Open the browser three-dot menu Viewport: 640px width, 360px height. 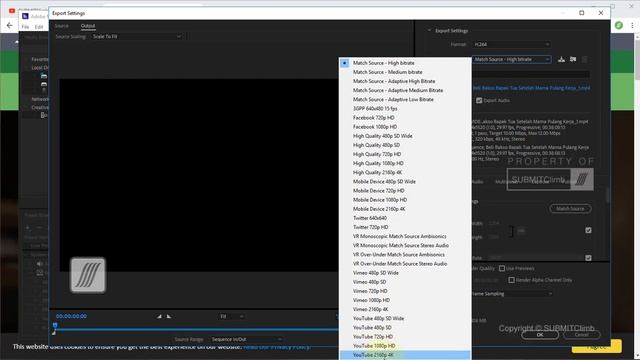point(632,25)
